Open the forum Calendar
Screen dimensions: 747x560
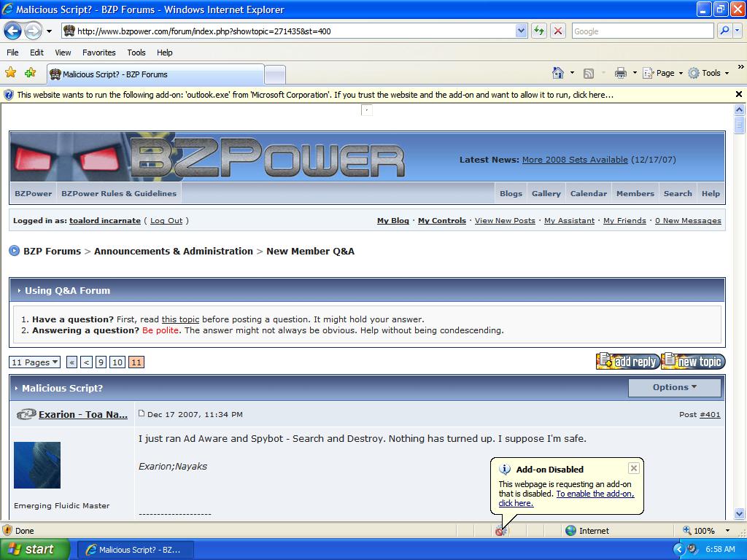pyautogui.click(x=589, y=193)
